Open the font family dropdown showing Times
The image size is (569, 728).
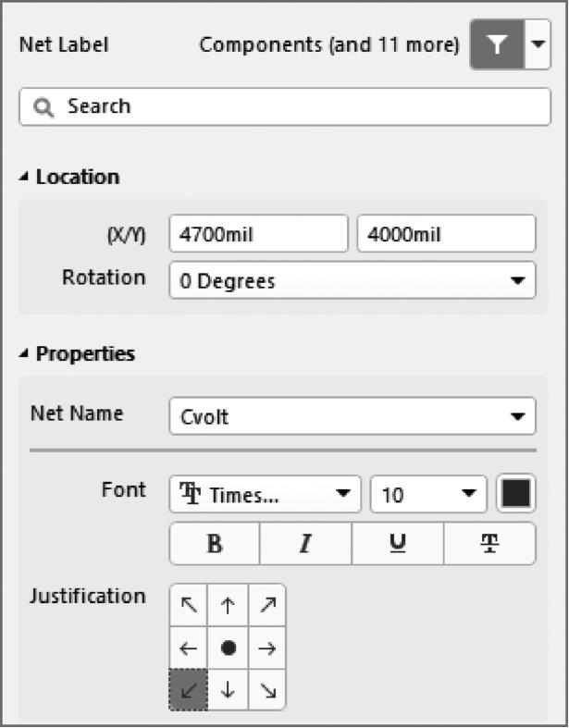pos(265,494)
